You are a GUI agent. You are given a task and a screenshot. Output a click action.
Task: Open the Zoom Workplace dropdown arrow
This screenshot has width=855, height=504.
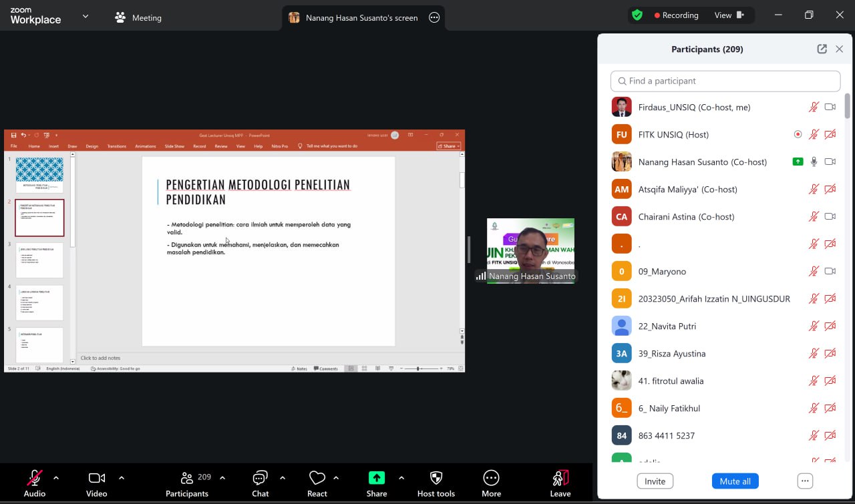coord(85,16)
